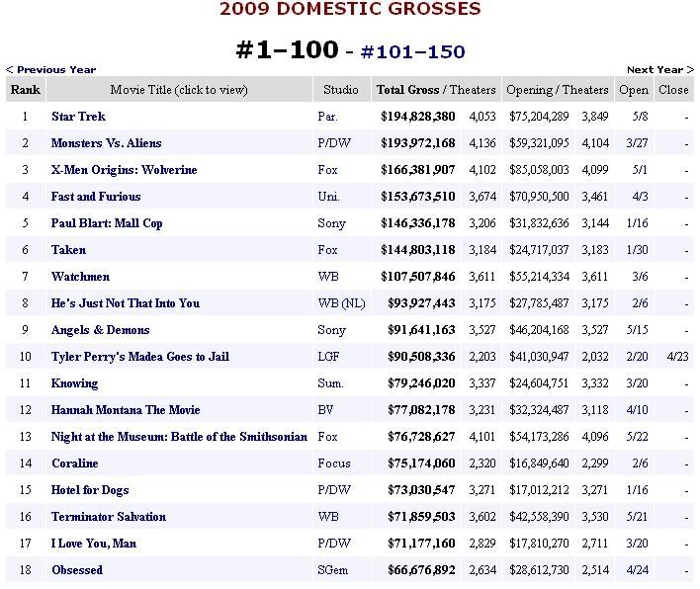Screen dimensions: 700x589
Task: Jump to Next Year grosses
Action: click(655, 70)
